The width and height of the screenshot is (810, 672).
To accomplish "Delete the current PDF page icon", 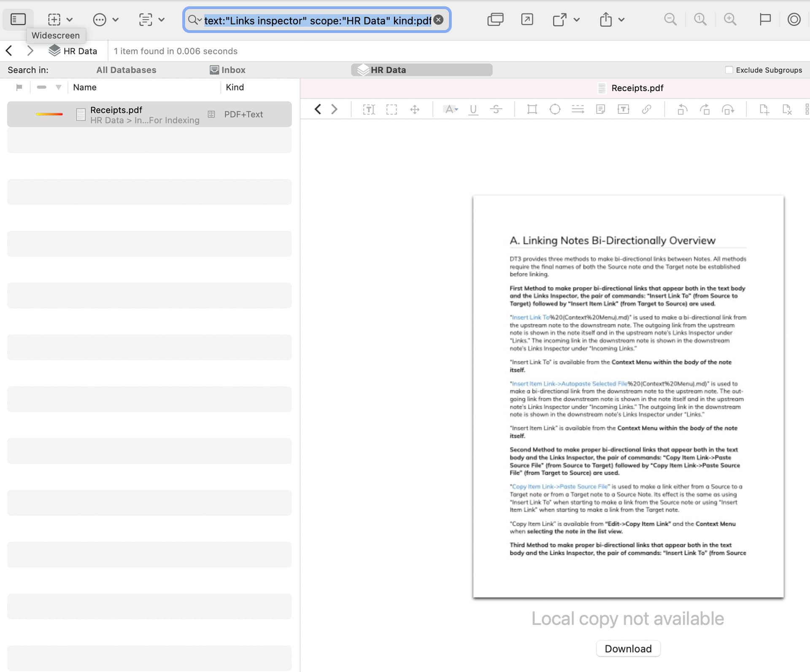I will [x=787, y=110].
